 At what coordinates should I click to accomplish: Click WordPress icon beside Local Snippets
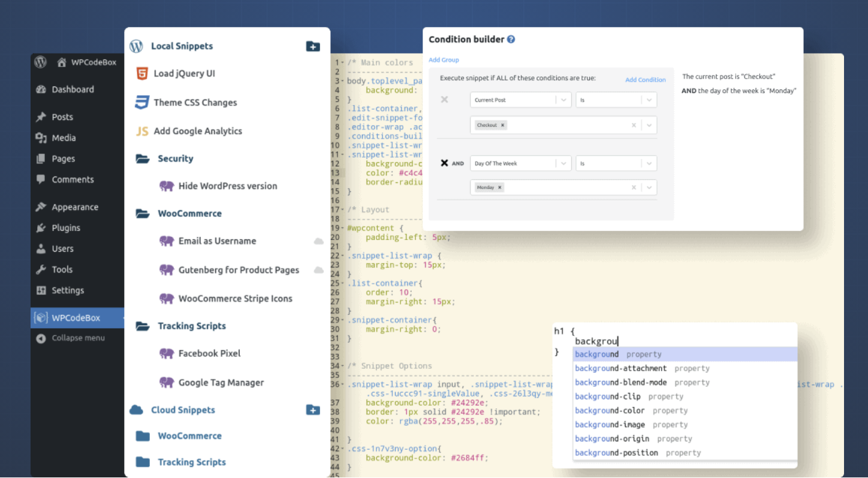pos(136,46)
